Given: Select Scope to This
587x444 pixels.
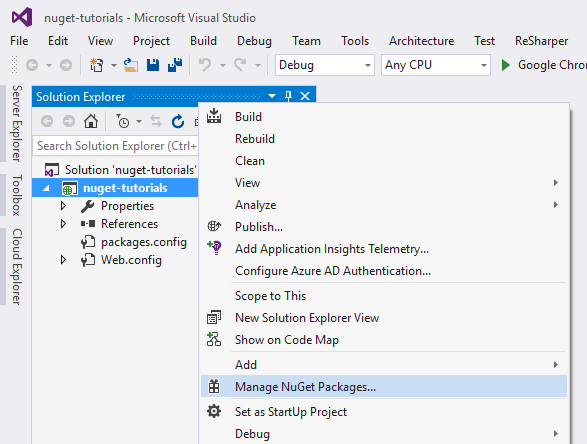Looking at the screenshot, I should 384,296.
